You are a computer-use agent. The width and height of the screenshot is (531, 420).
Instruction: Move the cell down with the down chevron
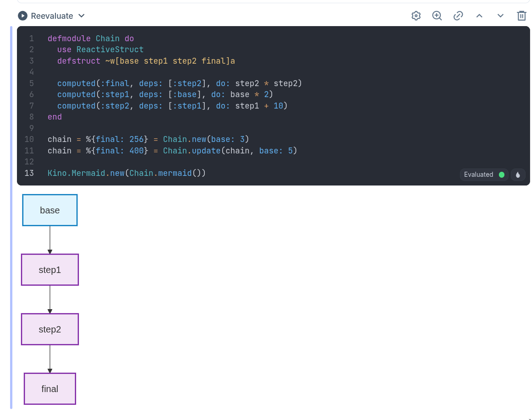pyautogui.click(x=500, y=16)
